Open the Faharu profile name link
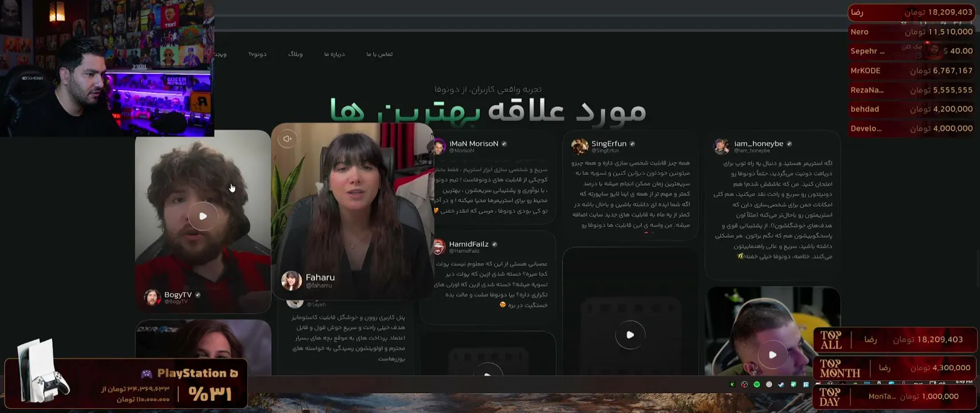Image resolution: width=980 pixels, height=413 pixels. click(320, 278)
